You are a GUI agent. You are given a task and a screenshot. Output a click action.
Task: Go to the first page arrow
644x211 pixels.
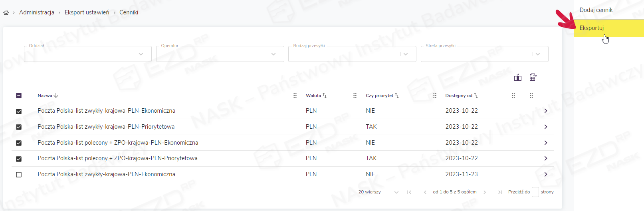click(409, 192)
